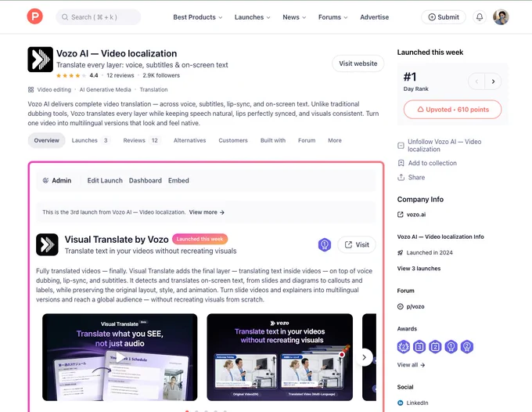Click the Share upload icon
Screen dimensions: 532x412
click(x=401, y=177)
